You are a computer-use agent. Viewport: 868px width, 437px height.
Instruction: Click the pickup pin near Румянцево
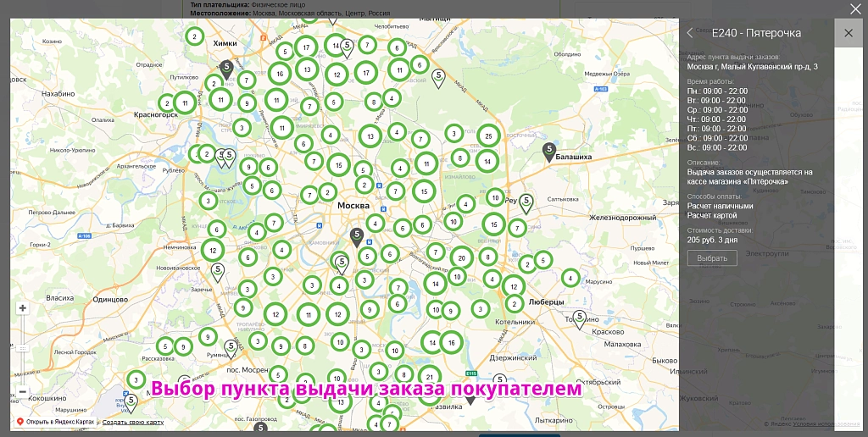[x=231, y=349]
